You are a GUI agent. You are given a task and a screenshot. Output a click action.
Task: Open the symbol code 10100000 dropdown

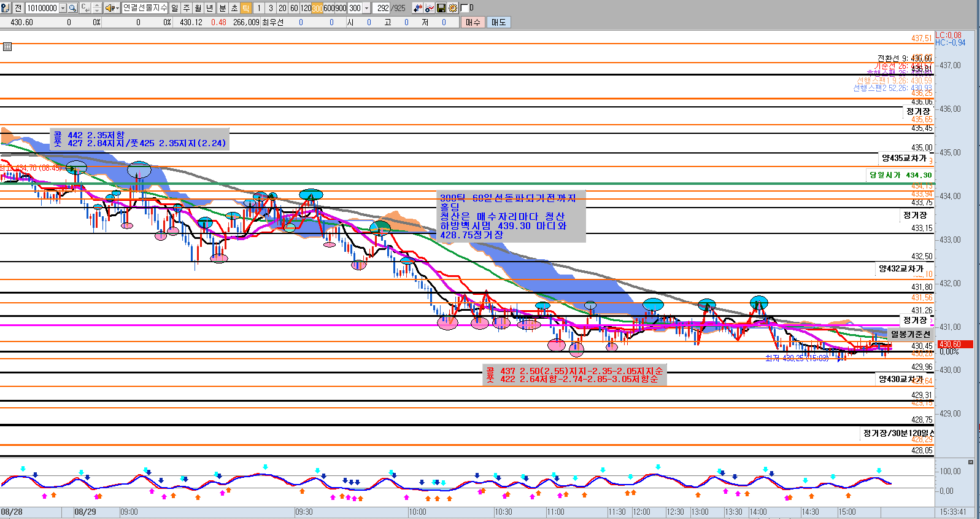point(63,8)
